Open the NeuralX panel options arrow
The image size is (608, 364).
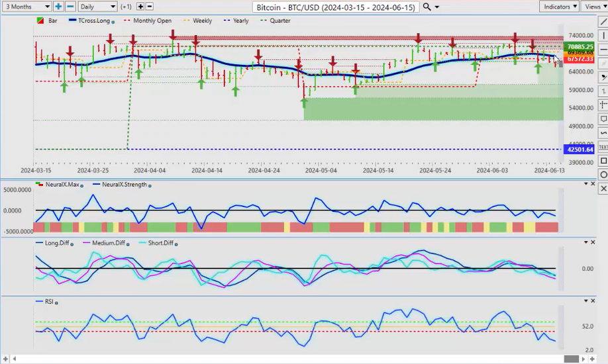click(x=586, y=184)
